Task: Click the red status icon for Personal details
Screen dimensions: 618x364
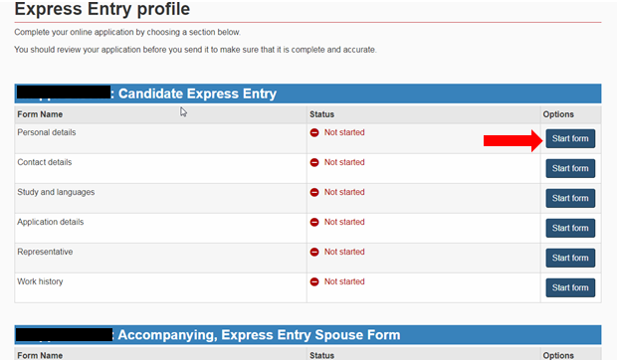Action: tap(314, 132)
